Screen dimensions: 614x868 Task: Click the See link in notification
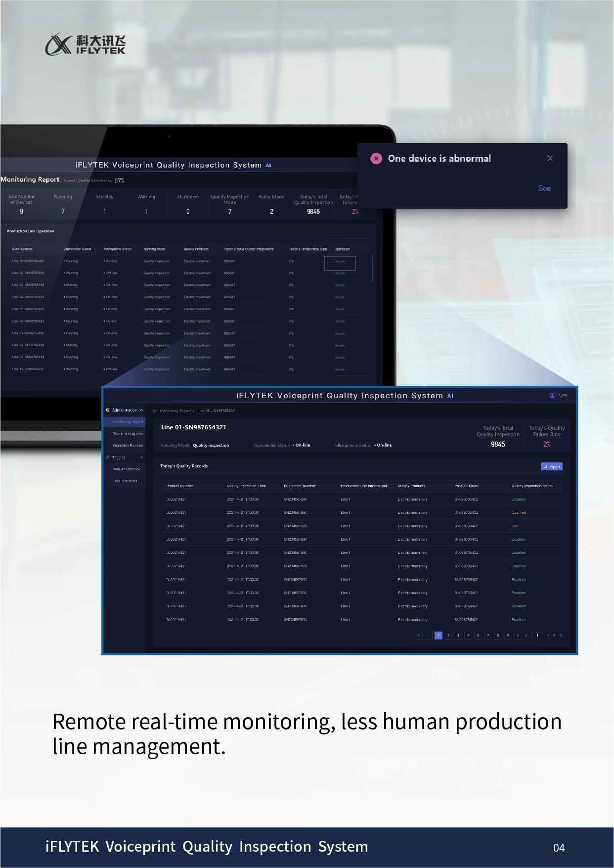click(x=544, y=188)
